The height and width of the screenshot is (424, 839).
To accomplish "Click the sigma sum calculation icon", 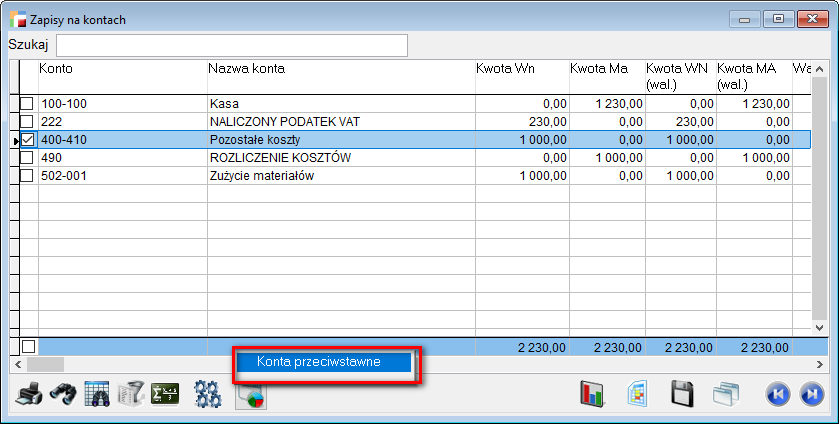I will [165, 394].
